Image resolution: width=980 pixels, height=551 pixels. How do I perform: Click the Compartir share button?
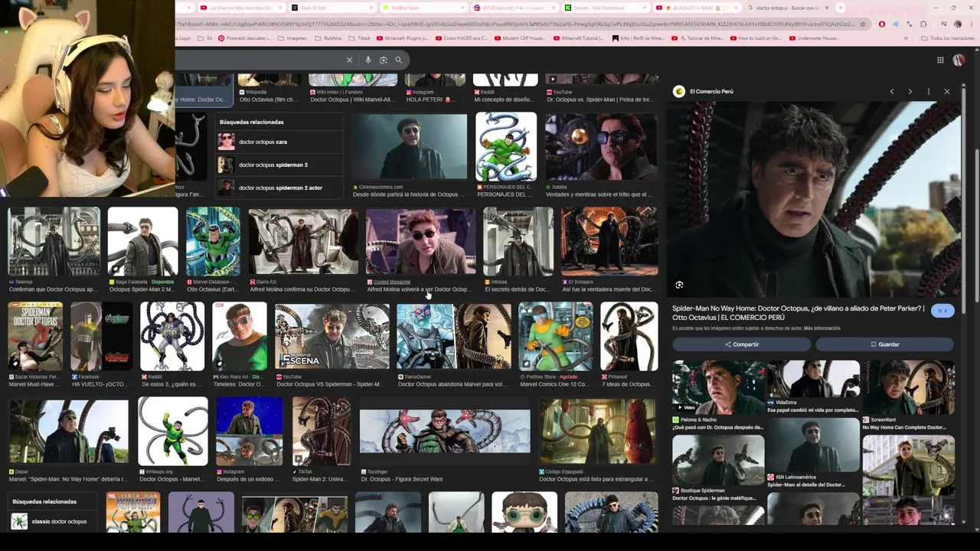pos(741,344)
